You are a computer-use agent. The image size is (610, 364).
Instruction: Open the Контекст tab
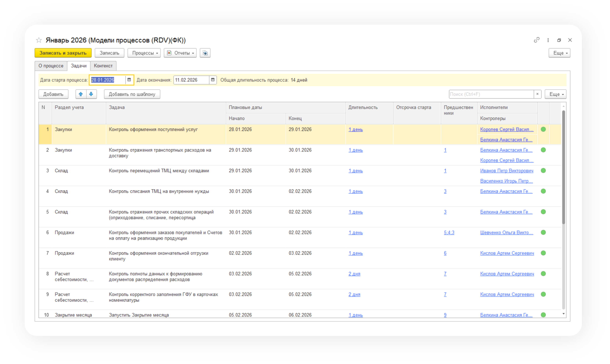[x=103, y=66]
